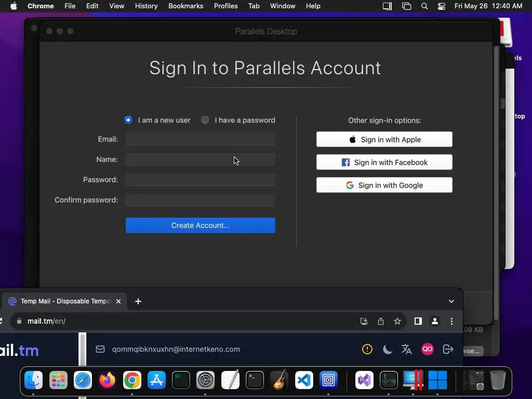532x399 pixels.
Task: Open the Trash from the Dock
Action: 498,380
